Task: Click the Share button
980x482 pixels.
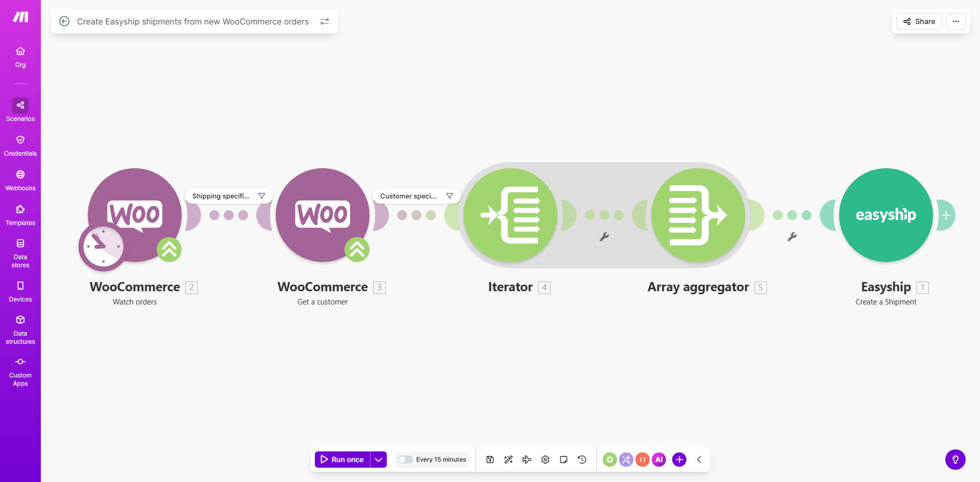Action: [919, 21]
